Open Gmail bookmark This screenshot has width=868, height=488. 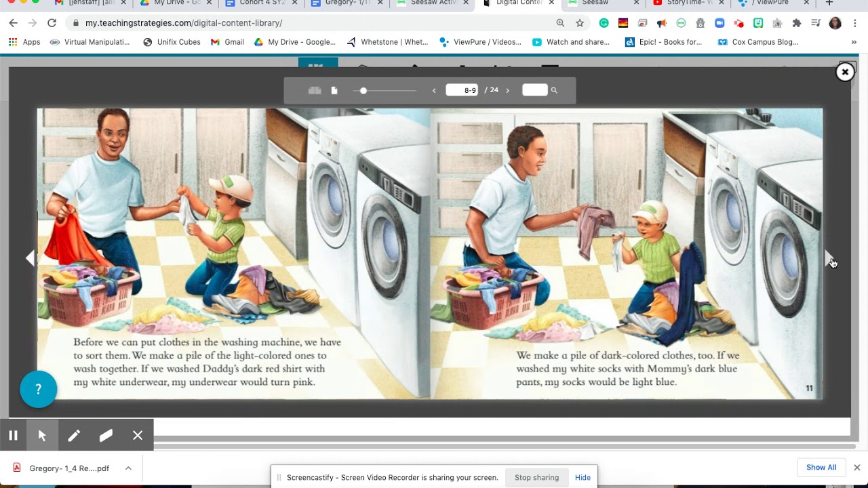click(x=227, y=42)
